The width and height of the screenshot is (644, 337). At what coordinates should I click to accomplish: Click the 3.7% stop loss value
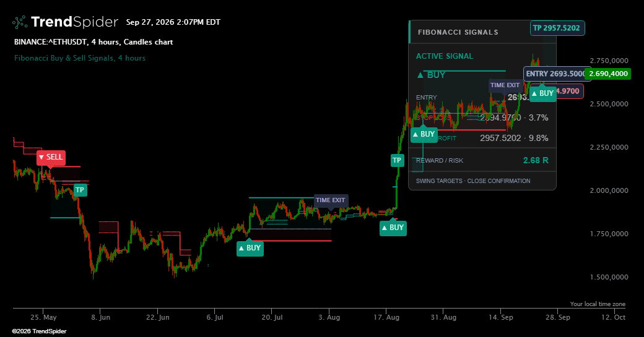pyautogui.click(x=539, y=117)
